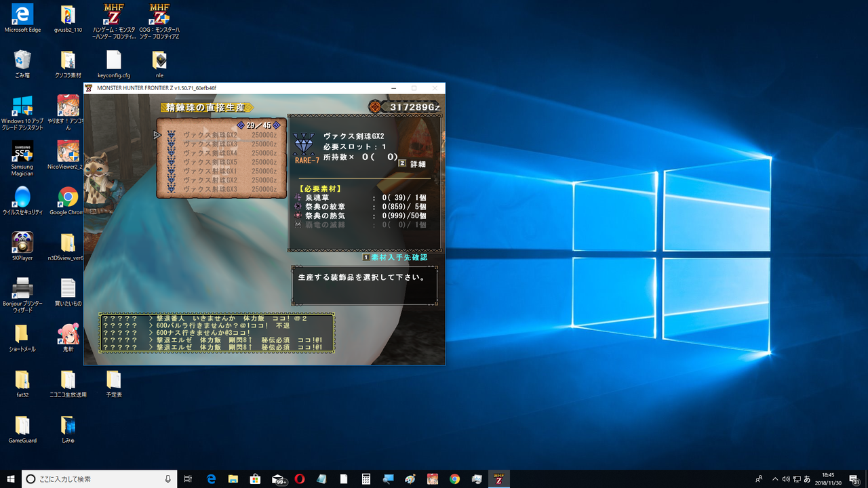The height and width of the screenshot is (488, 868).
Task: Click the microphone icon in search box
Action: click(168, 479)
